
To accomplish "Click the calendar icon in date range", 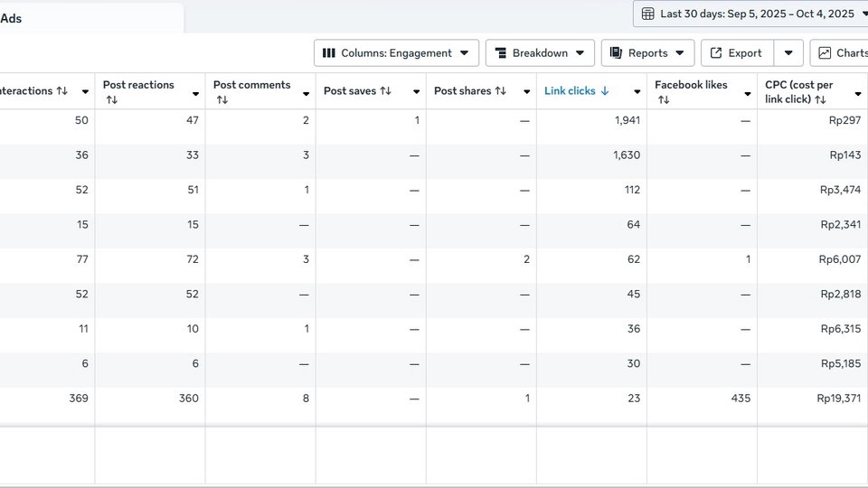I will 648,14.
